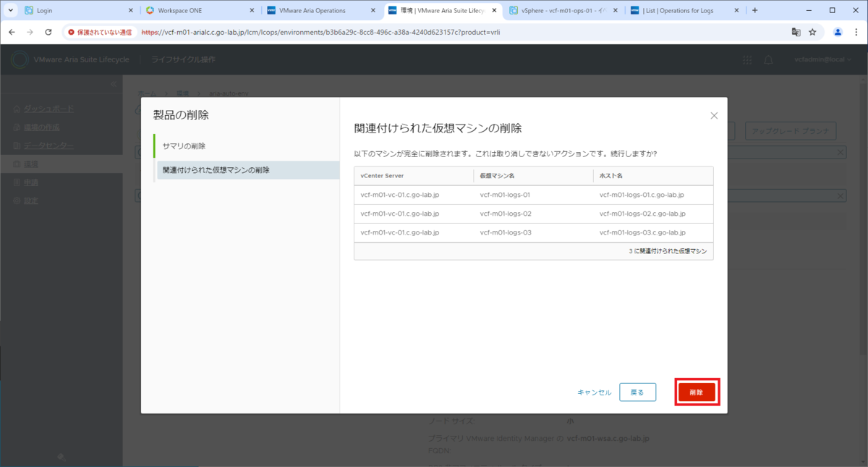Close the Login browser tab

tap(130, 11)
